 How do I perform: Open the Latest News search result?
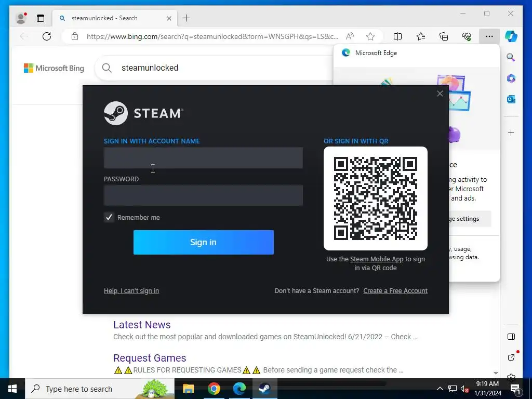142,325
